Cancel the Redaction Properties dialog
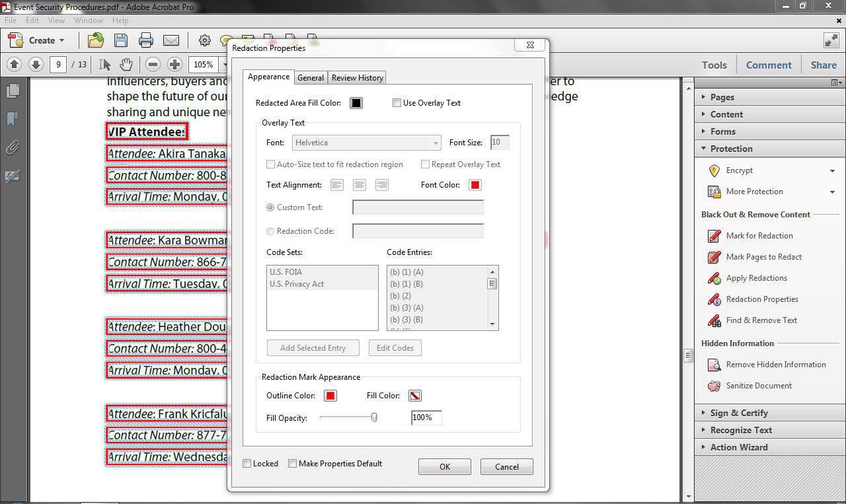 (507, 466)
